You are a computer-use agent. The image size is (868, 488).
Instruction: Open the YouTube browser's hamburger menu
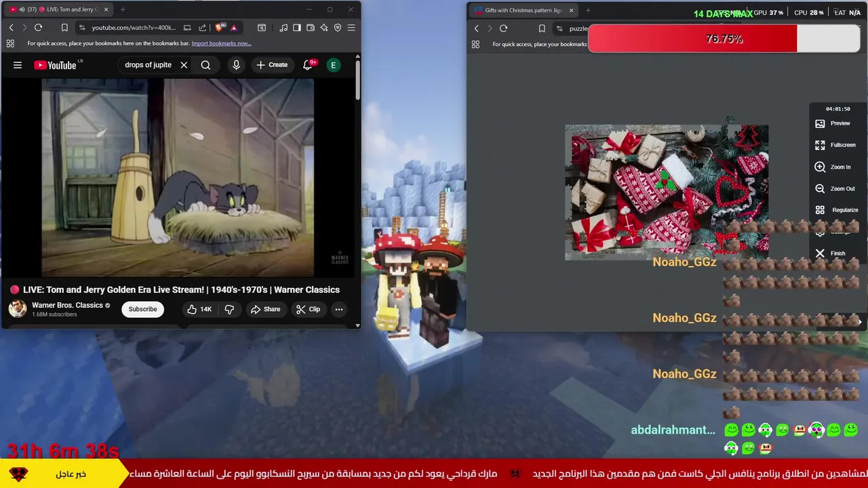tap(351, 28)
